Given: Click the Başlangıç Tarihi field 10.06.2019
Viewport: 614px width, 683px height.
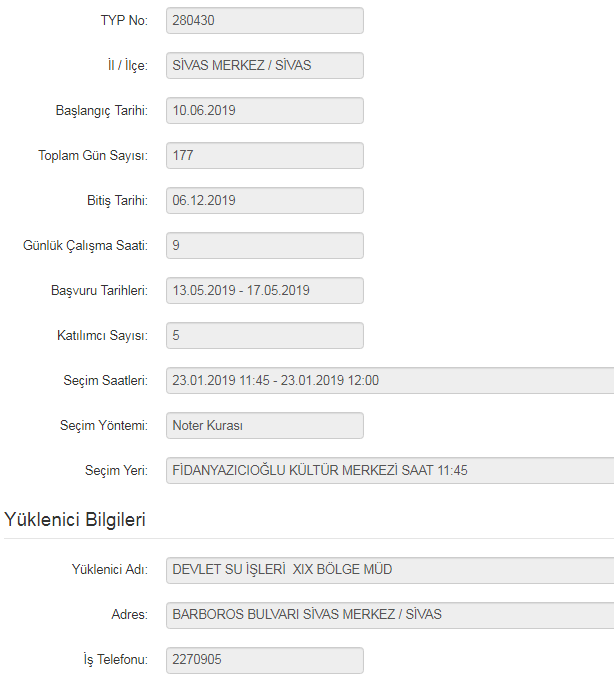Looking at the screenshot, I should (x=264, y=110).
